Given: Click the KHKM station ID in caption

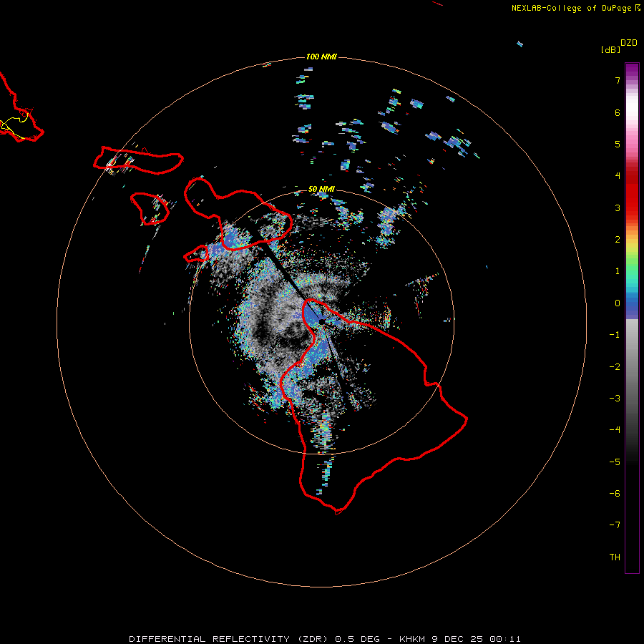Looking at the screenshot, I should [413, 639].
